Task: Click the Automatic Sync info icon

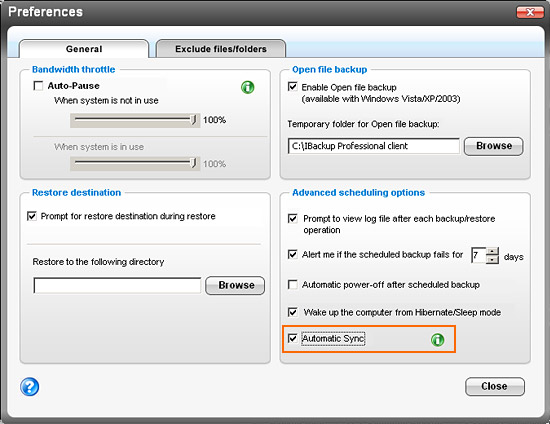Action: pos(437,339)
